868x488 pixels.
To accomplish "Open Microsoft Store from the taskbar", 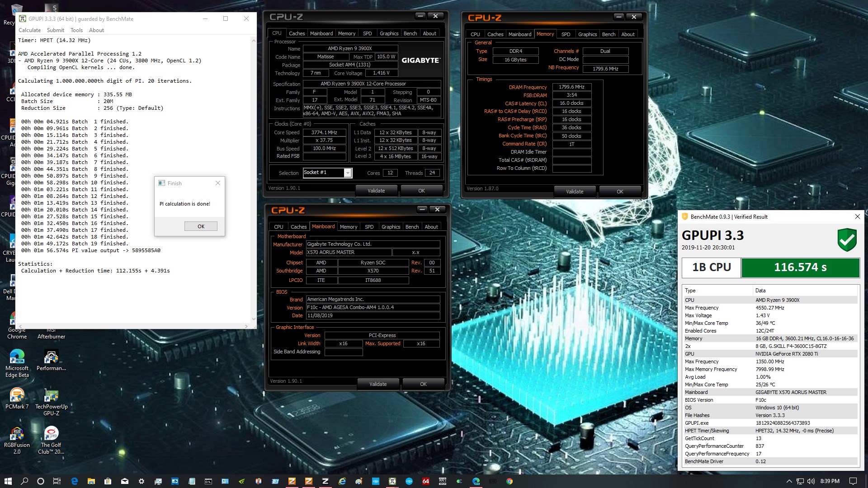I will tap(108, 481).
